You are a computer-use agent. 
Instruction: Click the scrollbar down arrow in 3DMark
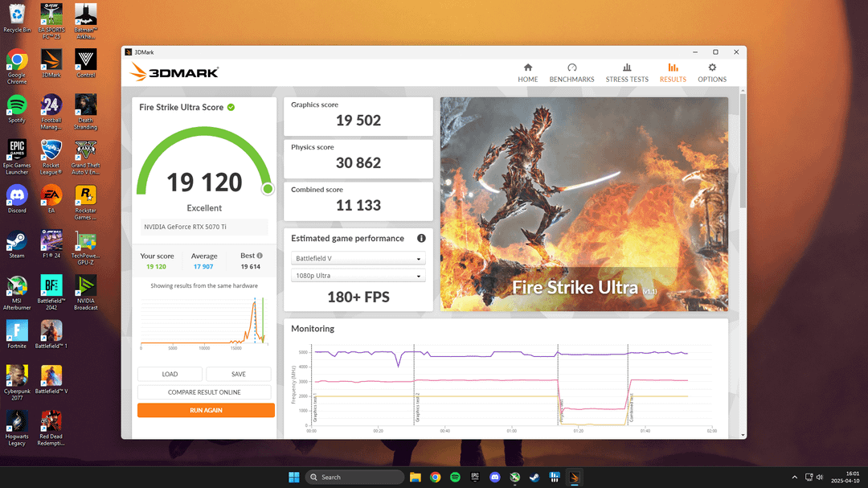tap(743, 435)
